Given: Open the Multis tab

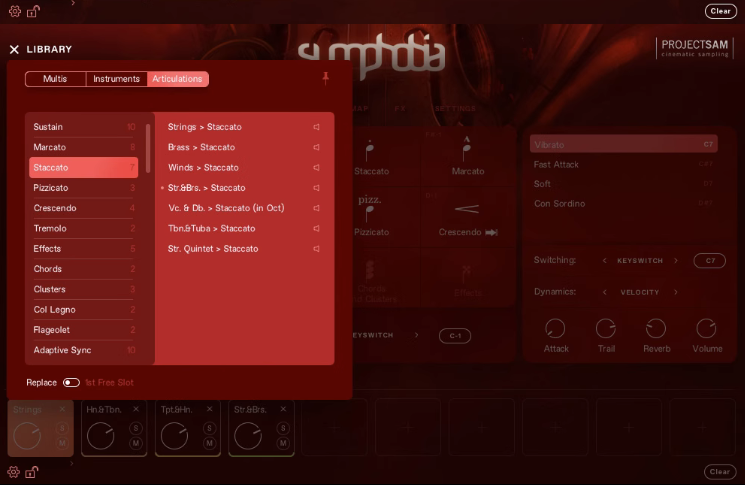Looking at the screenshot, I should point(55,79).
